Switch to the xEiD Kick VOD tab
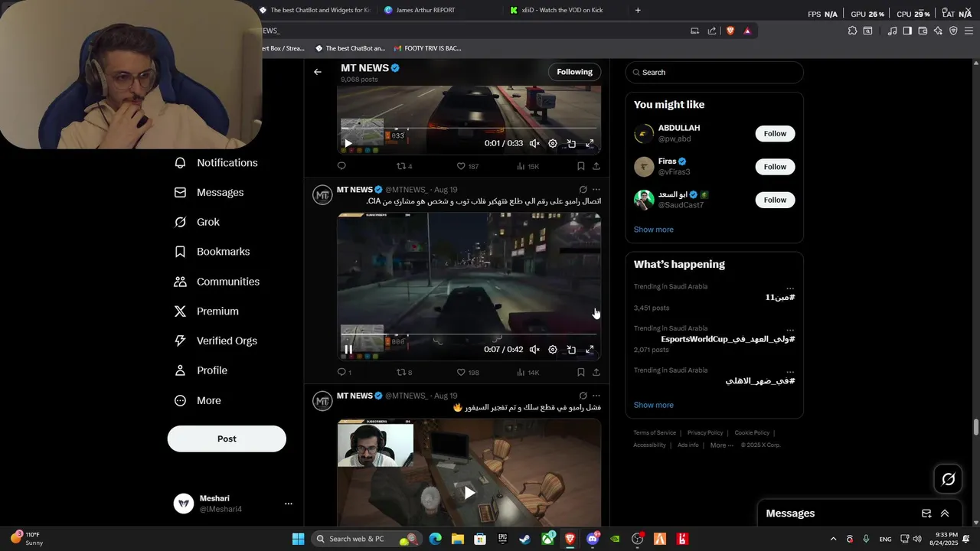The height and width of the screenshot is (551, 980). tap(564, 10)
